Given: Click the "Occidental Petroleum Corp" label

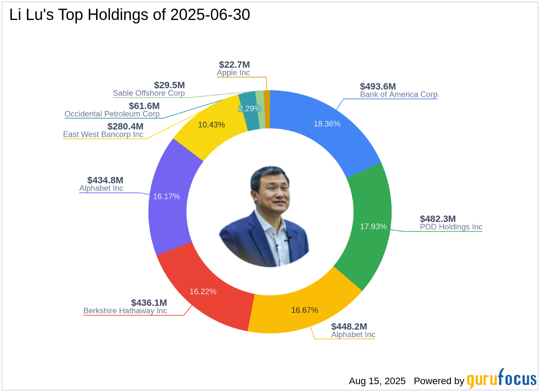Looking at the screenshot, I should (112, 114).
